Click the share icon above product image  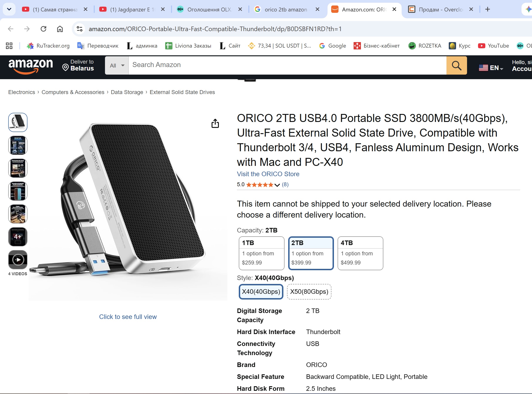(215, 123)
